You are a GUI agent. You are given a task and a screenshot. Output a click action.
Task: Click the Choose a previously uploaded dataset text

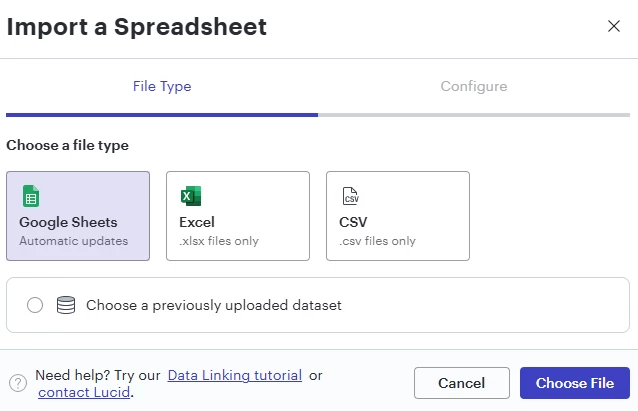coord(214,305)
